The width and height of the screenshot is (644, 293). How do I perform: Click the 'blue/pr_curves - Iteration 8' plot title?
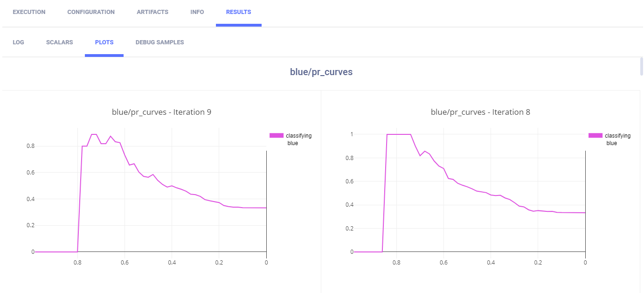point(480,112)
